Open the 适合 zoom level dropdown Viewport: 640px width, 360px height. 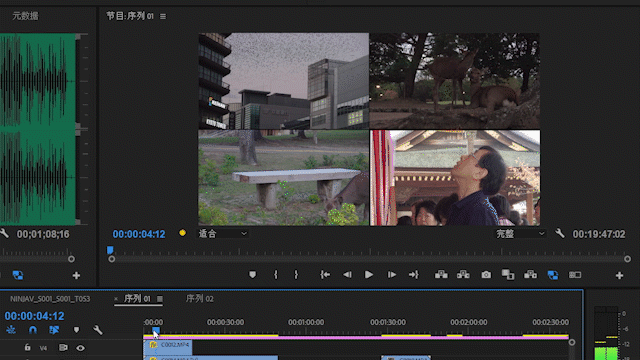[223, 233]
